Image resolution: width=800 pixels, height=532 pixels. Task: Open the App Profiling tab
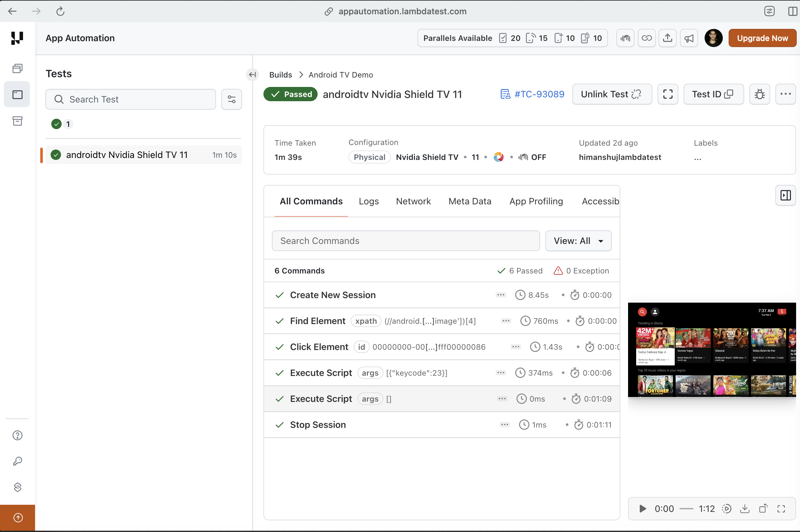(536, 201)
